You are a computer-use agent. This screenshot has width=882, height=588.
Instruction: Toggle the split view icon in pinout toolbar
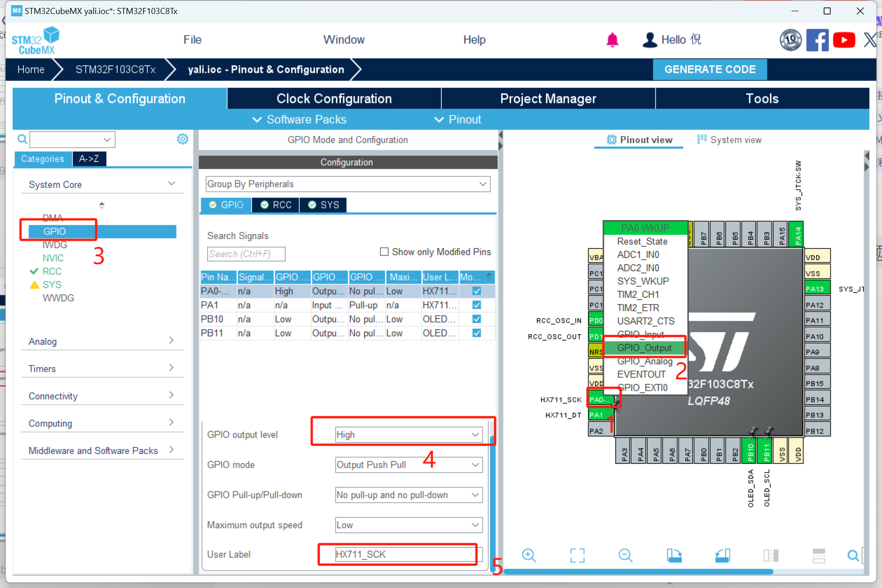point(771,555)
